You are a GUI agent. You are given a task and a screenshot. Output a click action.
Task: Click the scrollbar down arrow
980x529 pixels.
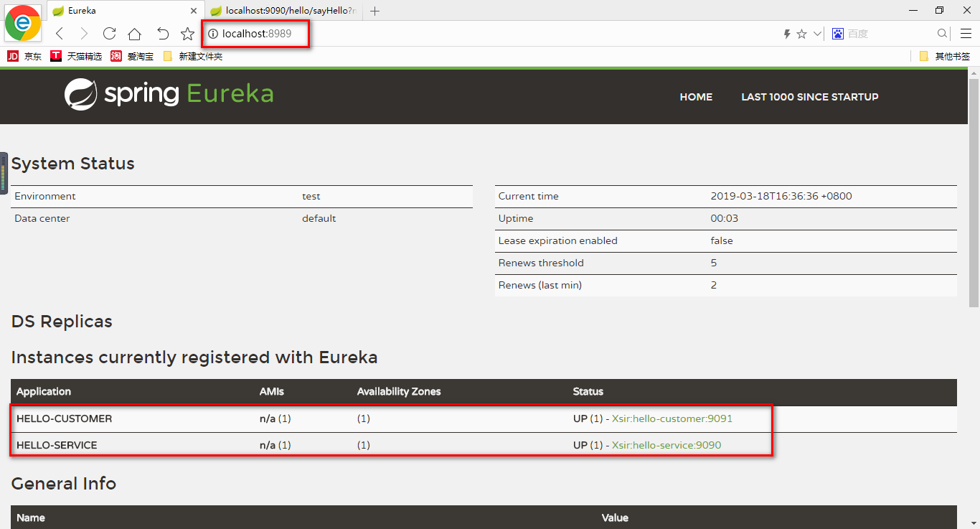click(974, 523)
